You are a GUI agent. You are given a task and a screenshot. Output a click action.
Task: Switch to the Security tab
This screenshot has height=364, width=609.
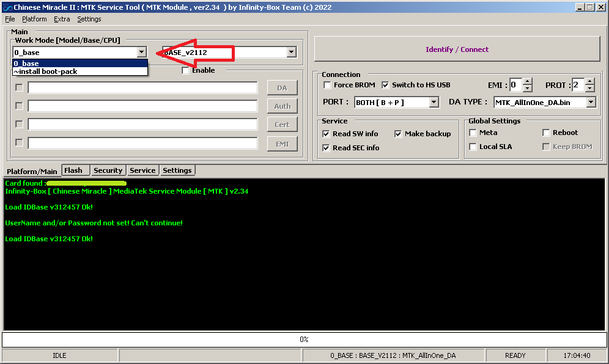coord(108,170)
